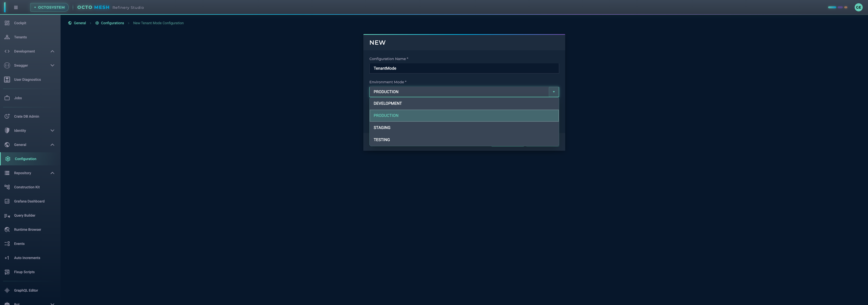Open the Grafana Dashboard

(29, 201)
